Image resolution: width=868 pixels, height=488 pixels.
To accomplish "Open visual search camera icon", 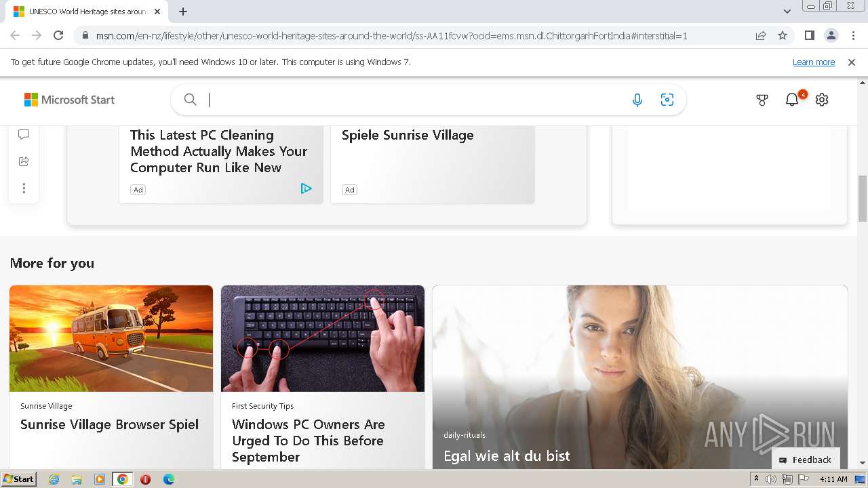I will pos(667,100).
